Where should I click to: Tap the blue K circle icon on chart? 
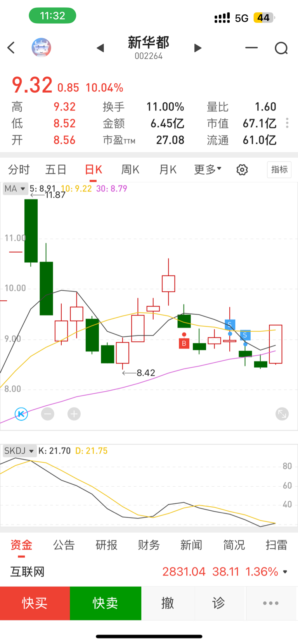pyautogui.click(x=21, y=414)
